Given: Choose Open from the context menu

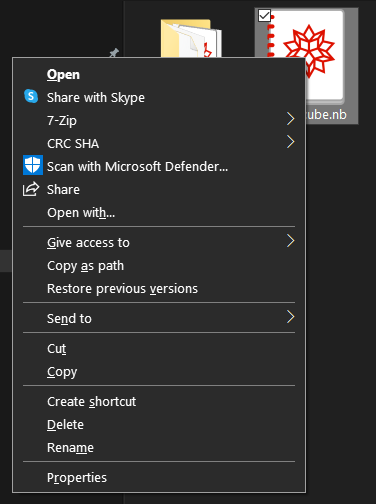Looking at the screenshot, I should pos(159,74).
